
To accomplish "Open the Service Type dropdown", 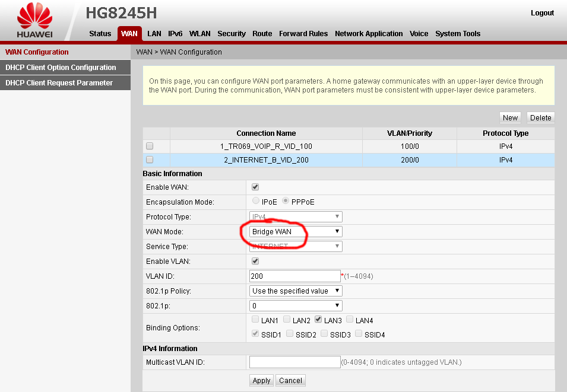I will click(x=296, y=246).
